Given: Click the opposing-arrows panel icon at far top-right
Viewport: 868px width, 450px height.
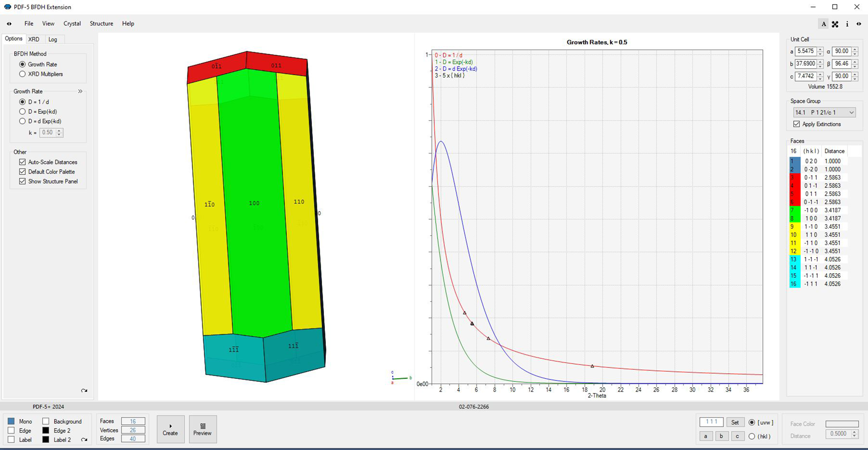Looking at the screenshot, I should pos(859,24).
